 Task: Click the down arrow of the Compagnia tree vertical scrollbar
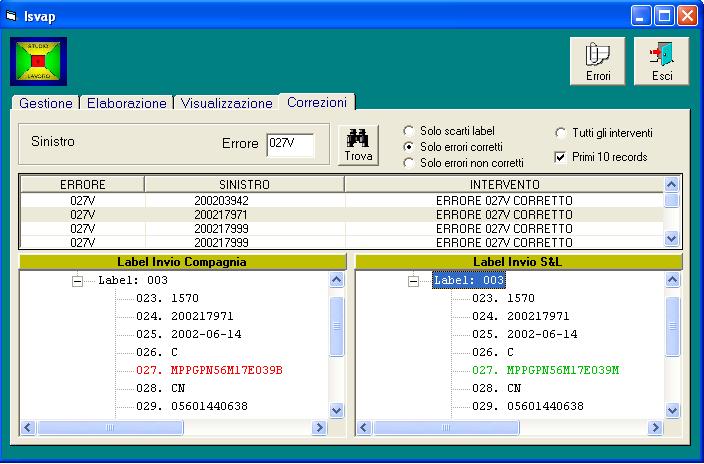pos(337,410)
